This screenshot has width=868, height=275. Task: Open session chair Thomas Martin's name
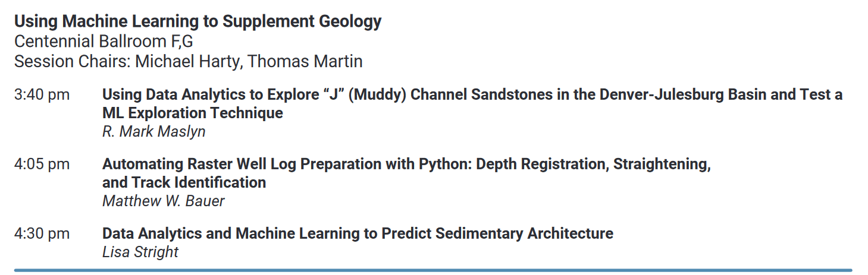(303, 62)
